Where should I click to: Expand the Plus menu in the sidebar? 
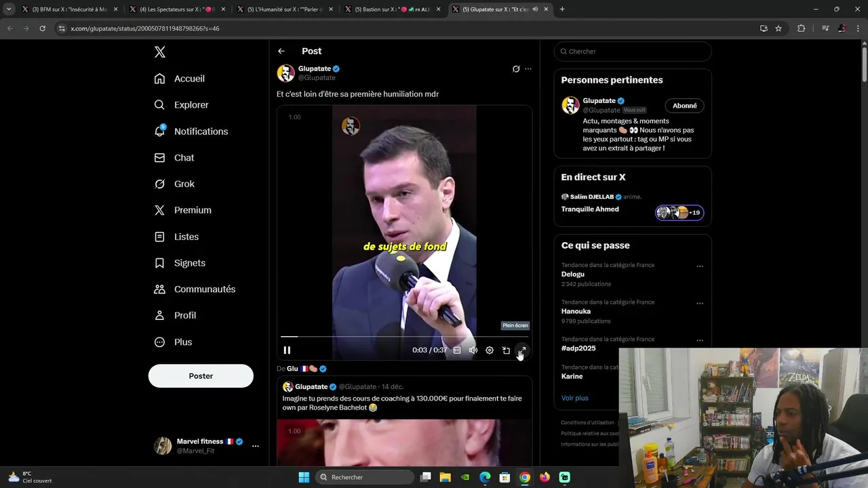[x=174, y=342]
